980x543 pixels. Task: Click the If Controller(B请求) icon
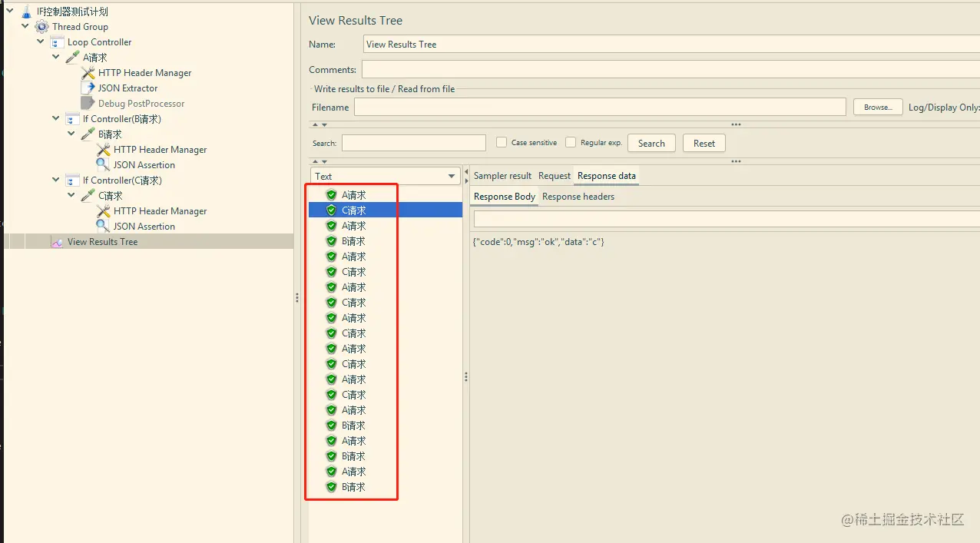(72, 119)
